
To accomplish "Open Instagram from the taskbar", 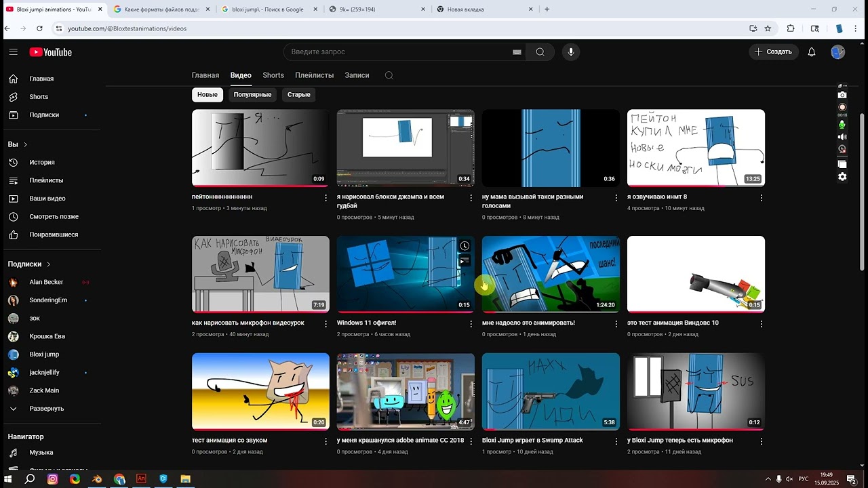I will [x=52, y=479].
